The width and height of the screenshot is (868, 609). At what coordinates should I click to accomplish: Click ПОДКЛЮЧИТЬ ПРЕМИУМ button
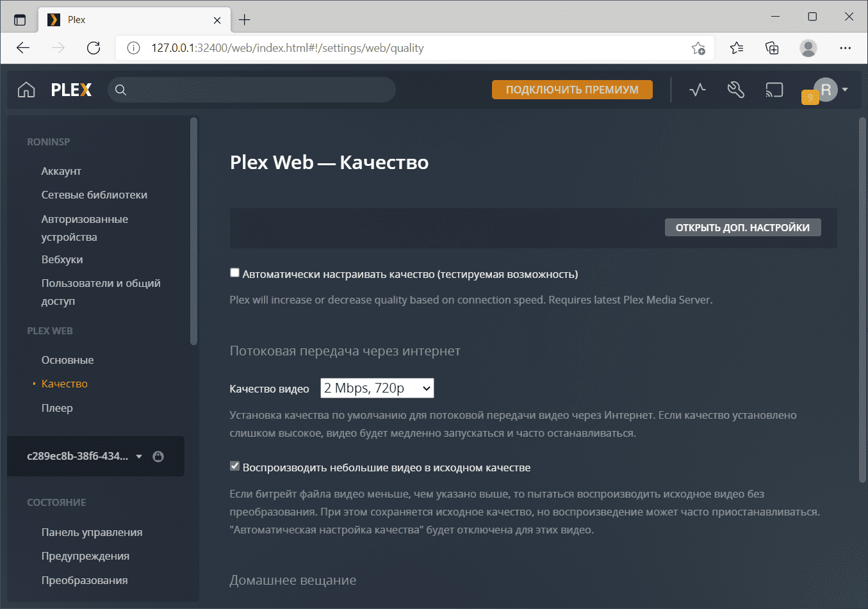[572, 90]
